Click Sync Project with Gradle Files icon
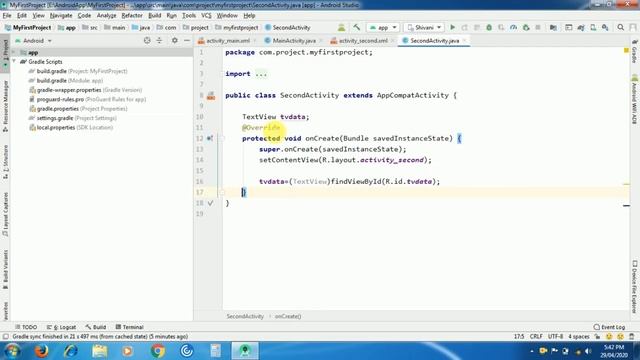The image size is (640, 360). tap(581, 27)
